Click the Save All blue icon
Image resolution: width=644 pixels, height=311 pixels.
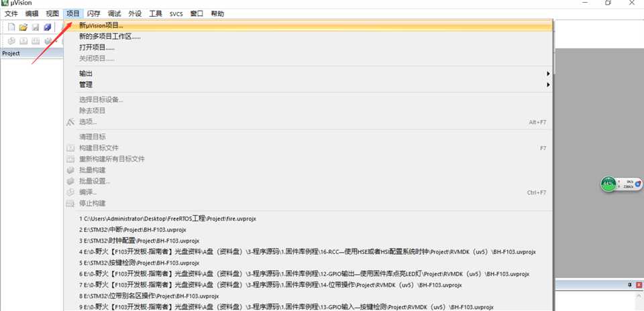tap(47, 27)
